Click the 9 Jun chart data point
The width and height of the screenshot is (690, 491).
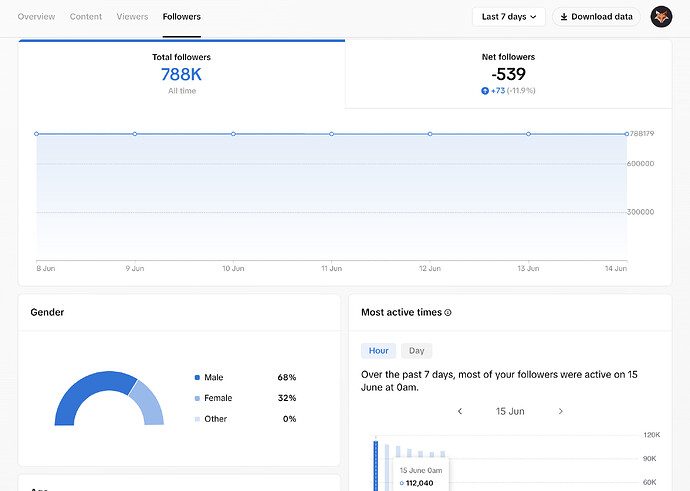tap(135, 134)
